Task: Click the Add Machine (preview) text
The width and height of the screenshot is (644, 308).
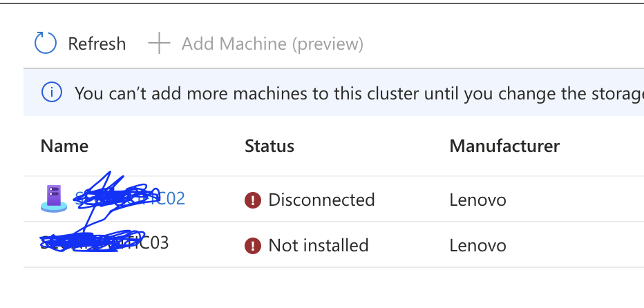Action: (x=272, y=44)
